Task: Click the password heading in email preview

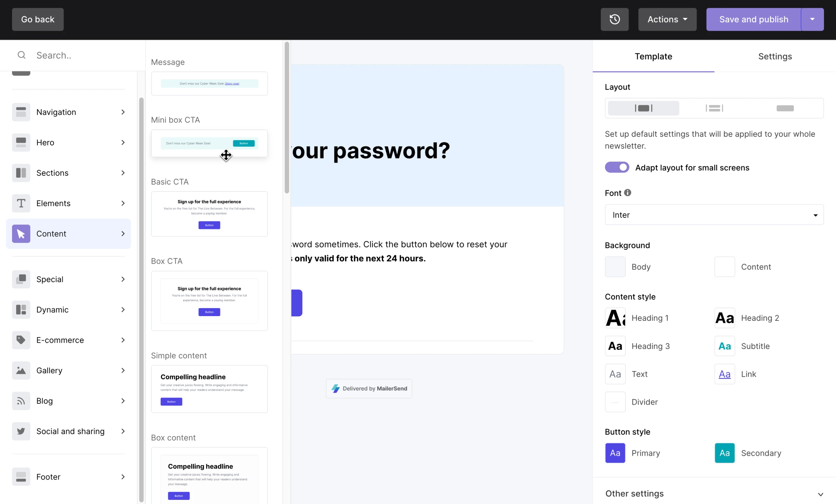Action: tap(371, 150)
